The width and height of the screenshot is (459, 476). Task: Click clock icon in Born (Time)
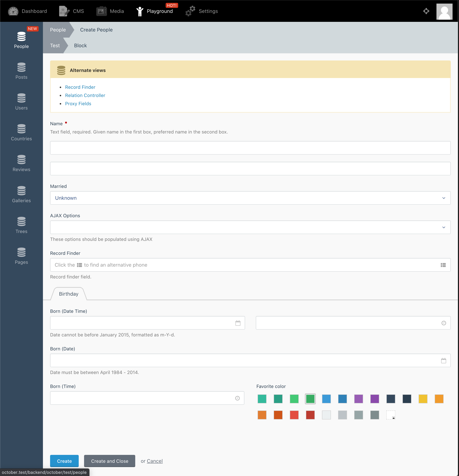pos(237,398)
